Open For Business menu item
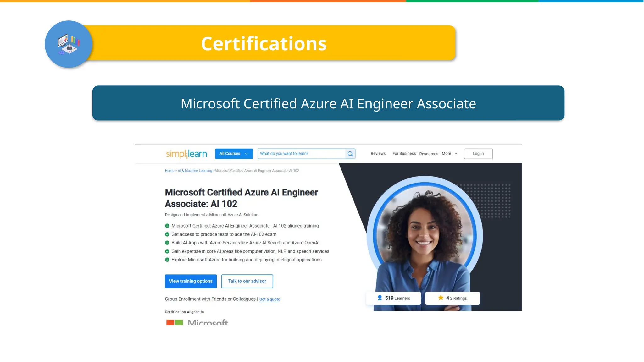Viewport: 644px width, 362px height. 404,154
